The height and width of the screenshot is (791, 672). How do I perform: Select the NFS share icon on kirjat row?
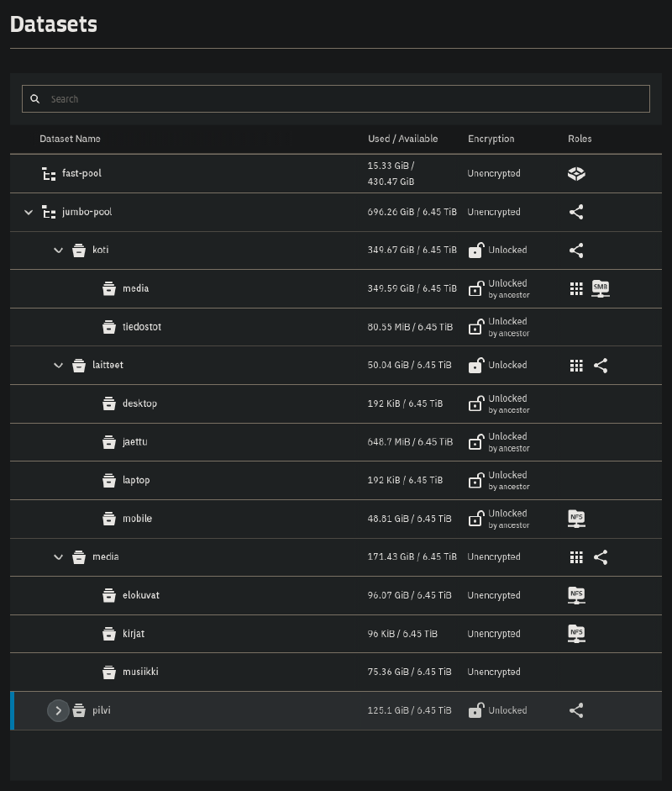click(x=576, y=634)
